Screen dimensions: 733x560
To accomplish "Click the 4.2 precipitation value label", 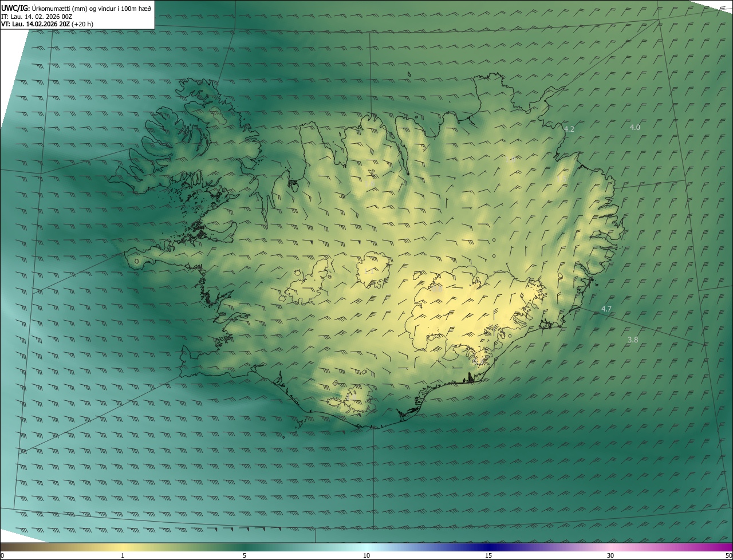I will pos(569,129).
